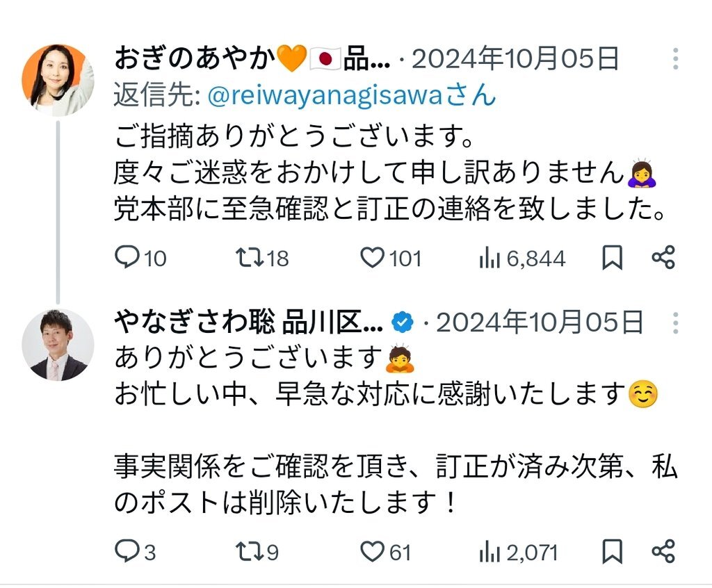Screen dimensions: 712x588
Task: Share Ogino Ayaka's tweet
Action: click(x=663, y=257)
